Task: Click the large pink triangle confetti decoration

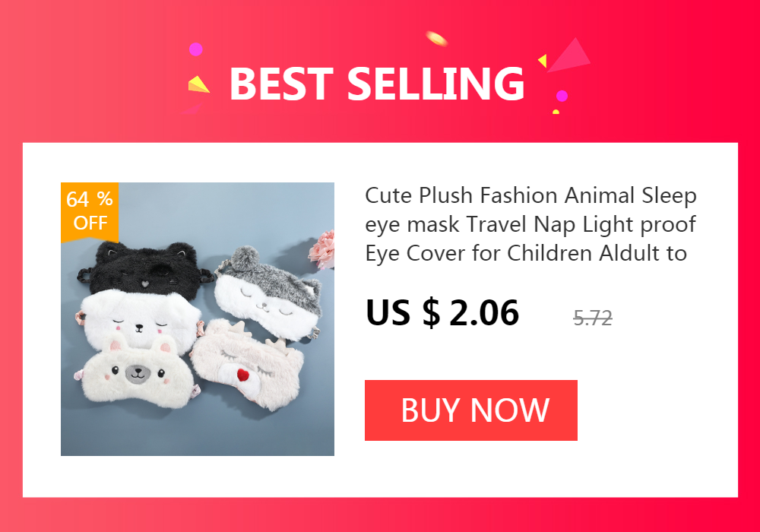Action: (569, 56)
